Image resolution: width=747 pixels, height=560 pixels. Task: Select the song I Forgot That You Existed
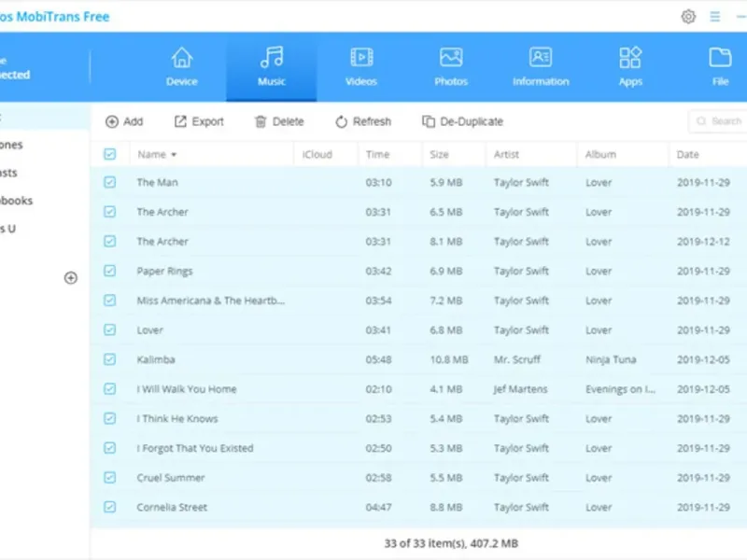195,448
